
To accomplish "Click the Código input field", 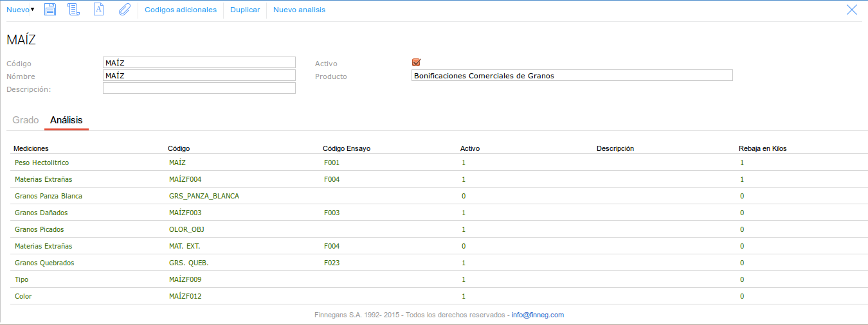I will [199, 62].
